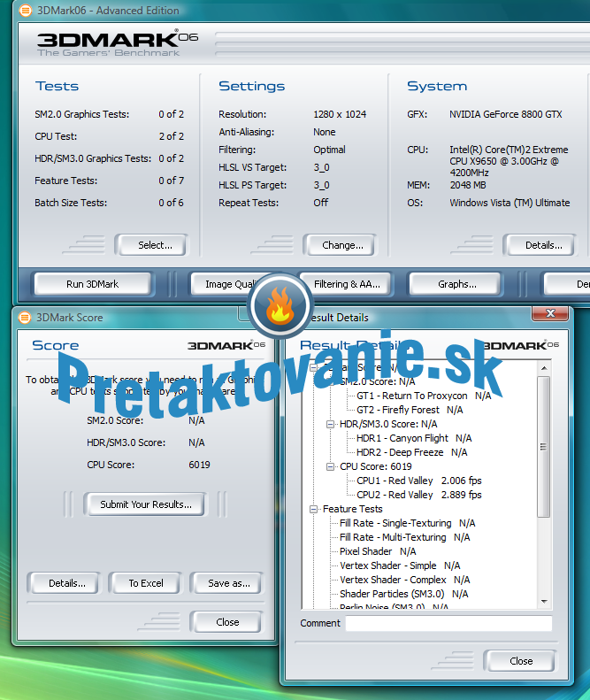Click scroll up arrow in Result Details
The height and width of the screenshot is (700, 590).
[x=544, y=368]
